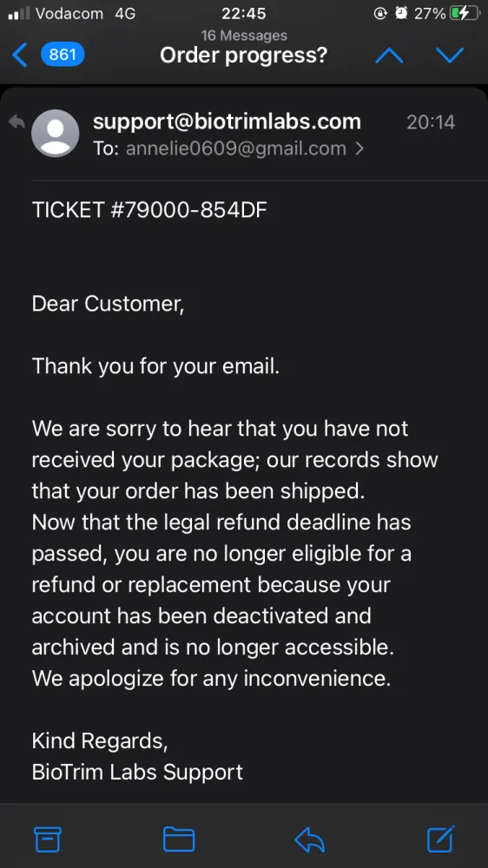
Task: Go to previous message with up arrow
Action: [389, 55]
